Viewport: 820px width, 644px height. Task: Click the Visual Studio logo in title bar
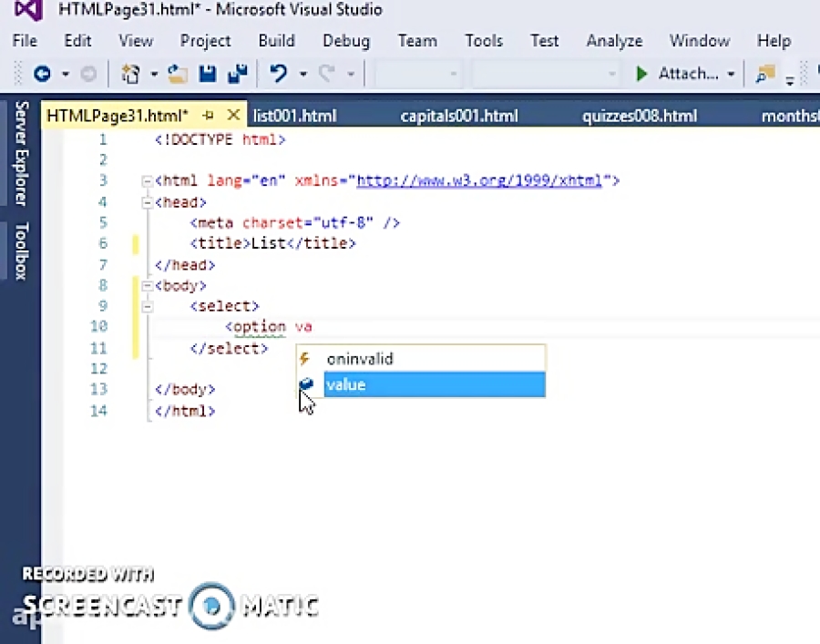(25, 9)
